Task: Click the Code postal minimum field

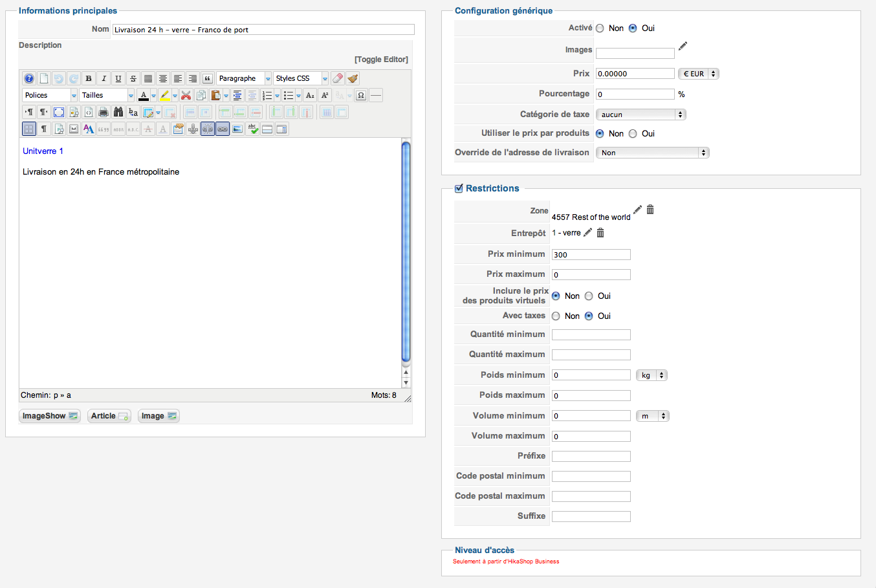Action: click(x=591, y=477)
